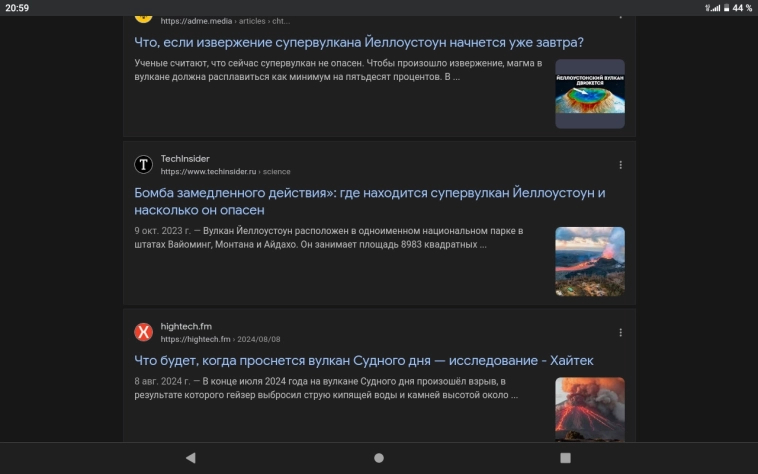
Task: Tap the Android home navigation button
Action: click(x=379, y=458)
